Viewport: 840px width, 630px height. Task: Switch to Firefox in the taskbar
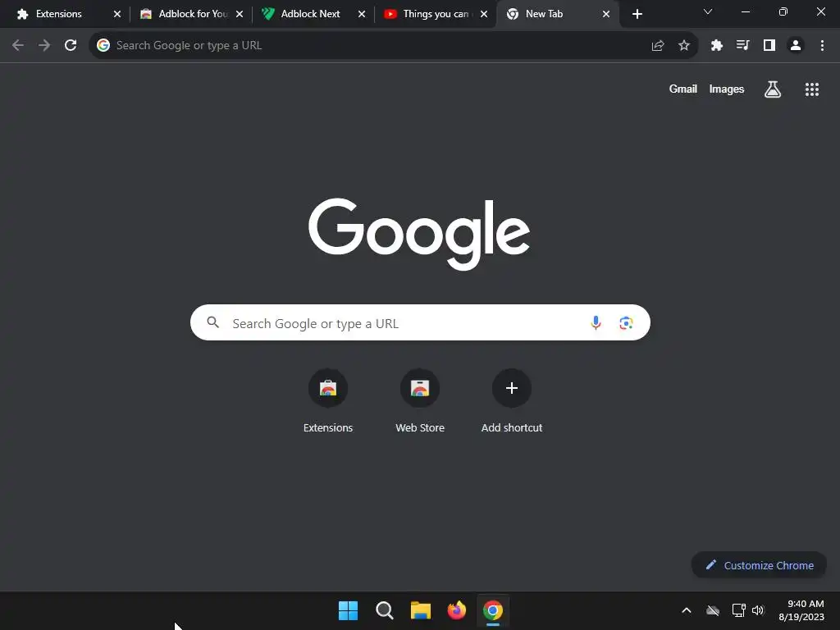point(456,610)
